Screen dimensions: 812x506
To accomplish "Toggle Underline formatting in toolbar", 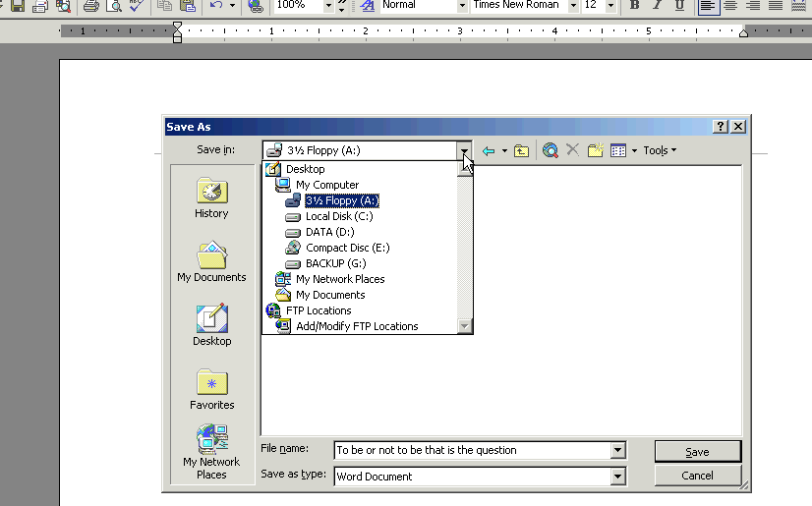I will (679, 5).
